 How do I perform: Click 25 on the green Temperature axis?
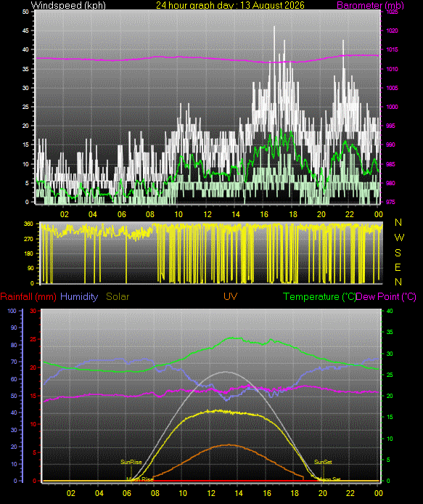(x=390, y=375)
